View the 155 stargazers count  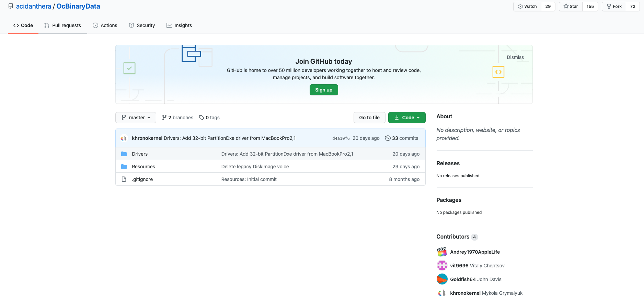590,7
